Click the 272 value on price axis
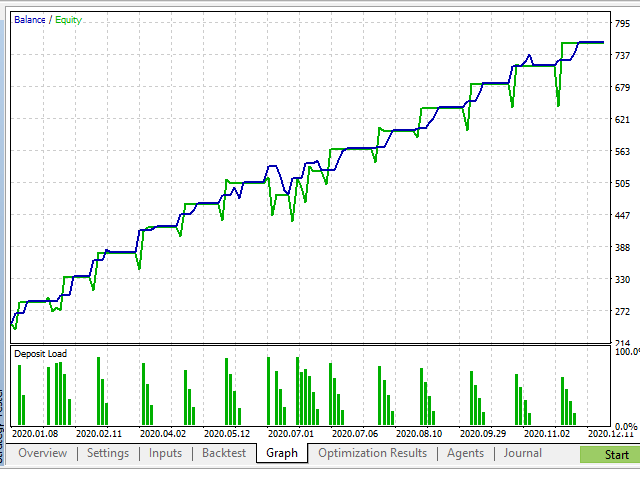Image resolution: width=640 pixels, height=480 pixels. [x=622, y=311]
